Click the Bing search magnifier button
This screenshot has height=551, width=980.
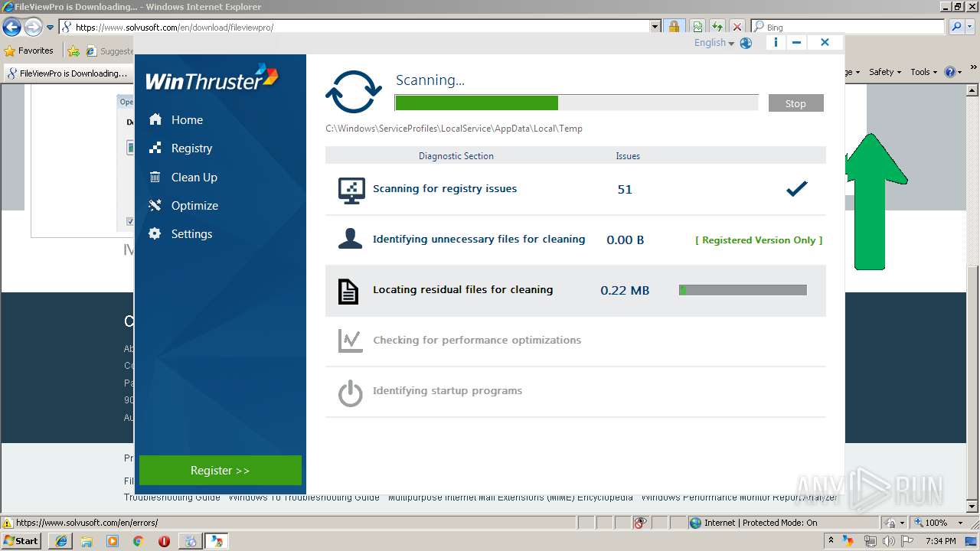(x=955, y=27)
